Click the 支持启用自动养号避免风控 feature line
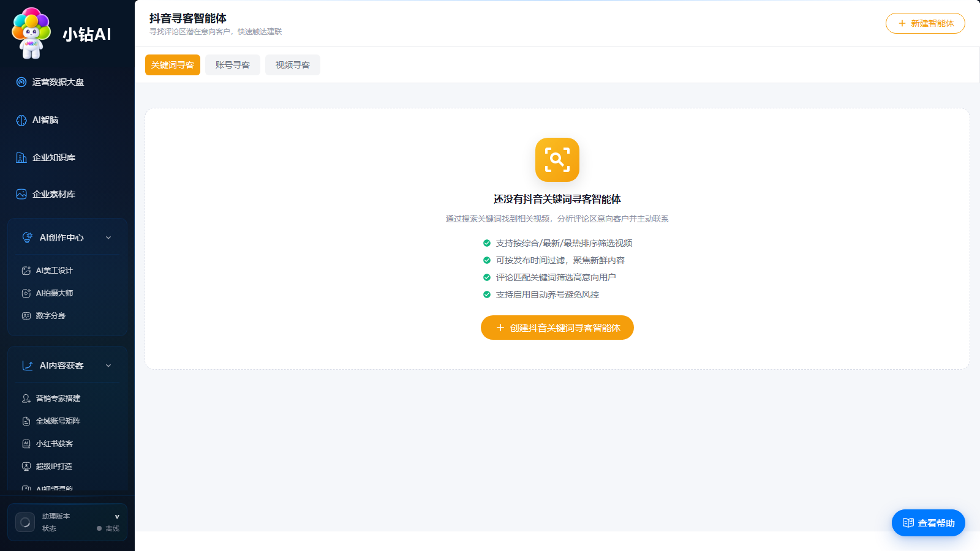 pyautogui.click(x=548, y=294)
